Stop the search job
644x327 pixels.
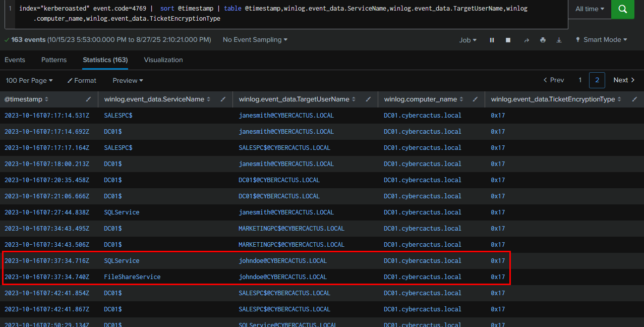tap(508, 40)
